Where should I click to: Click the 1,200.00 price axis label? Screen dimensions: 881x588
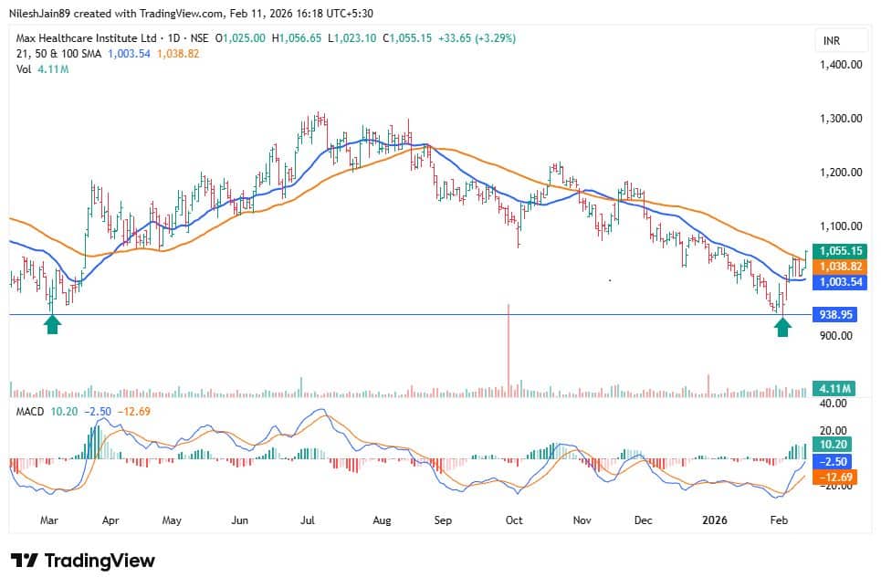(841, 173)
